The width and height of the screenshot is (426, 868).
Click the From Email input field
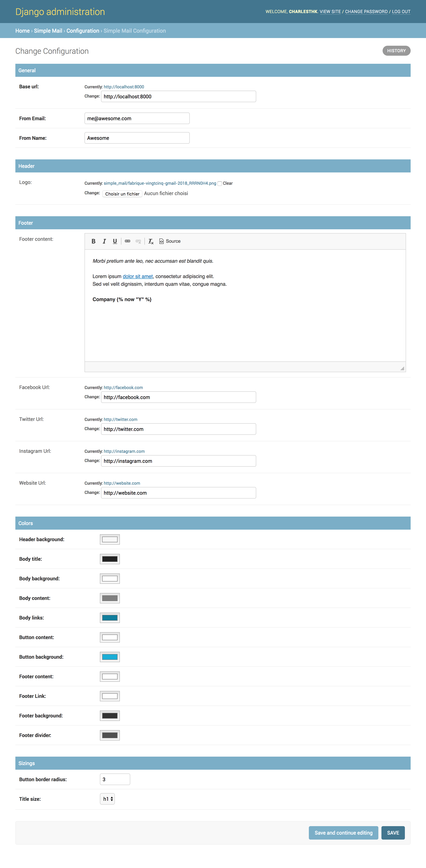click(137, 118)
